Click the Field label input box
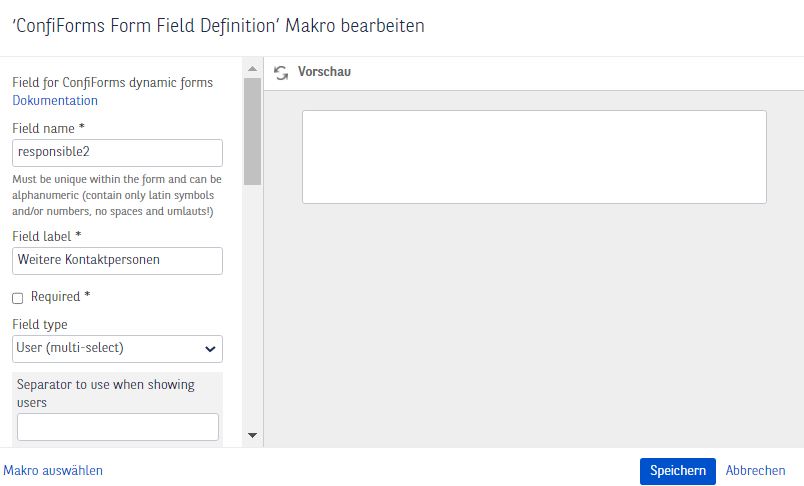 pos(117,261)
